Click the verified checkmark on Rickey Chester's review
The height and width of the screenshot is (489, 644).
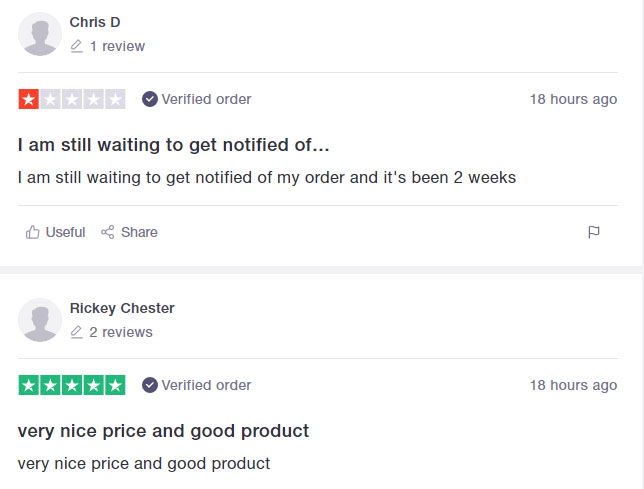click(x=150, y=385)
